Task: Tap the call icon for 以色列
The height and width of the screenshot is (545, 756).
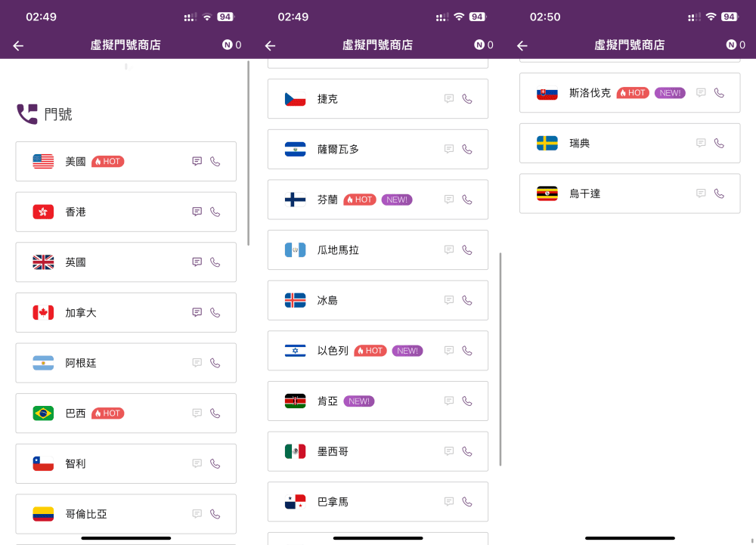Action: tap(469, 351)
